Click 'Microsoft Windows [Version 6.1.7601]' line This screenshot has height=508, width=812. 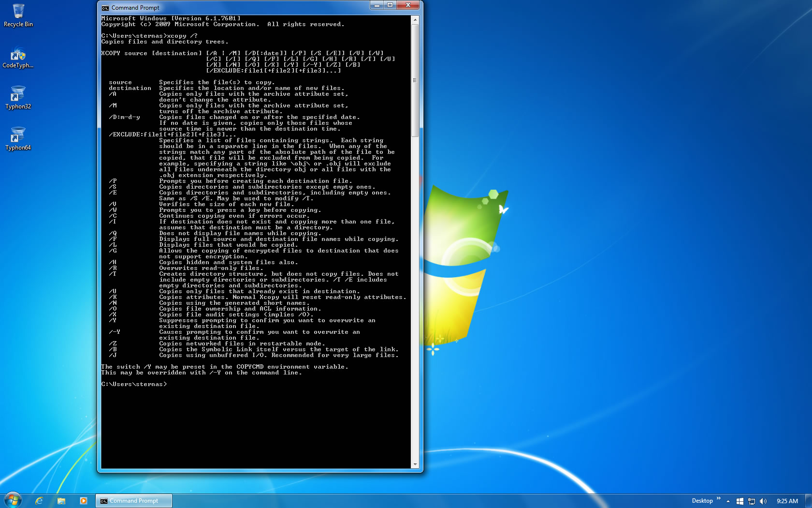[x=171, y=19]
